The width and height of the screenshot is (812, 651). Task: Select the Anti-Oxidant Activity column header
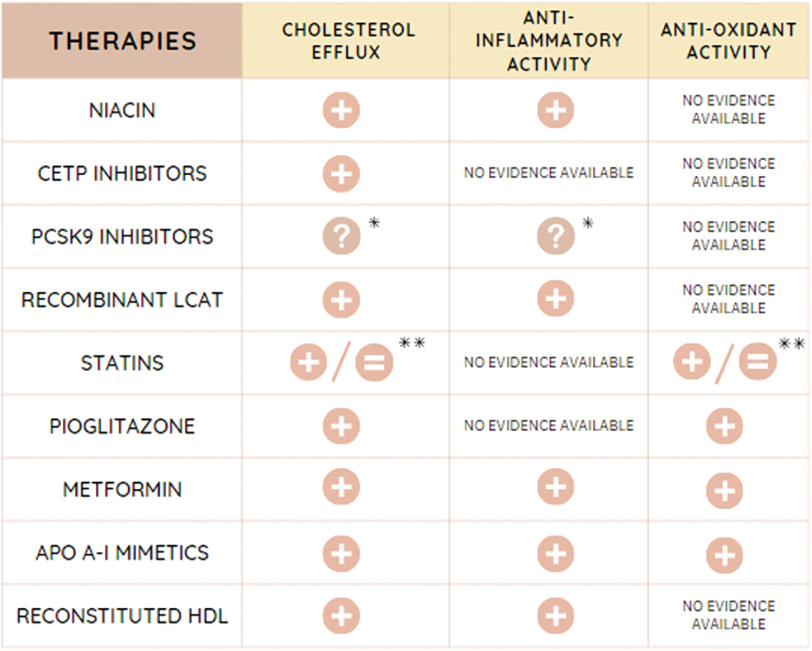pos(729,41)
